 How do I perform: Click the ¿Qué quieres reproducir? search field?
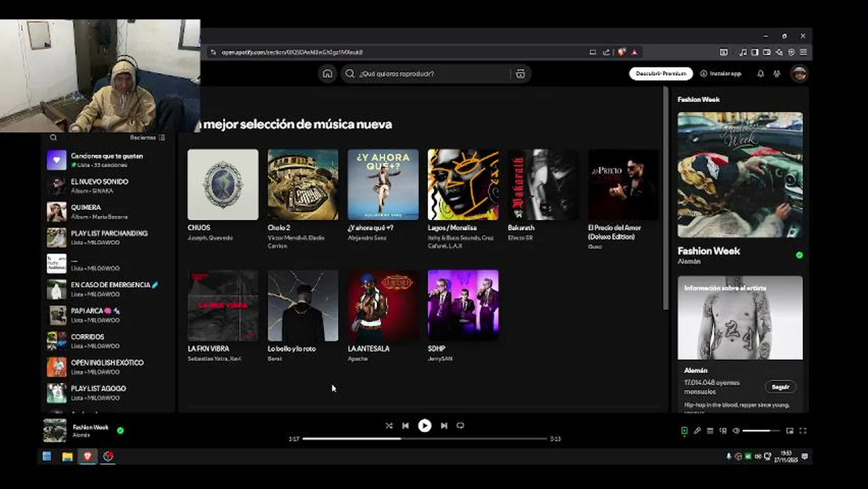point(435,73)
